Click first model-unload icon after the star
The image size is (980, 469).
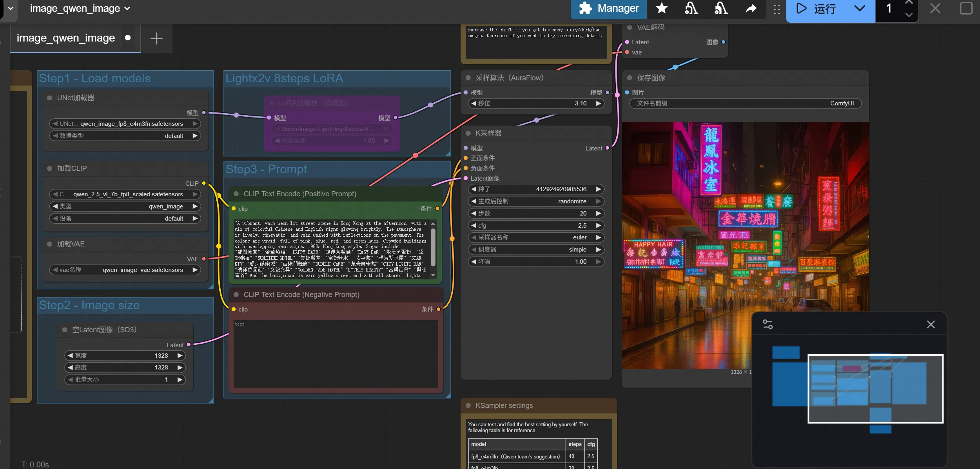[691, 8]
